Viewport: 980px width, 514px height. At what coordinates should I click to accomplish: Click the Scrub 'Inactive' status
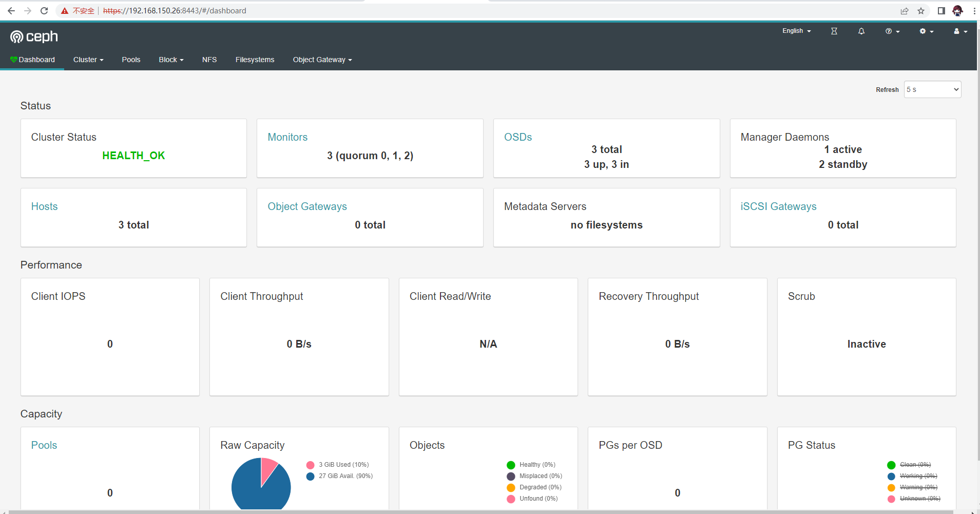point(867,344)
